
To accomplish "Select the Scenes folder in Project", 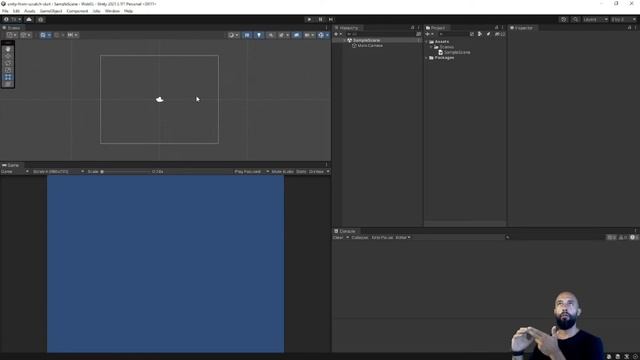I will point(444,47).
